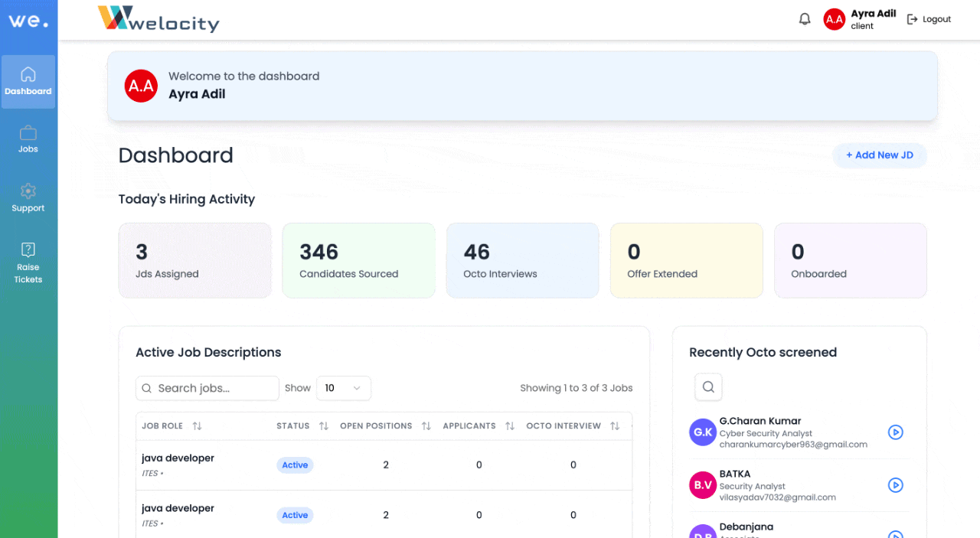Sort by Applicants column

coord(510,426)
